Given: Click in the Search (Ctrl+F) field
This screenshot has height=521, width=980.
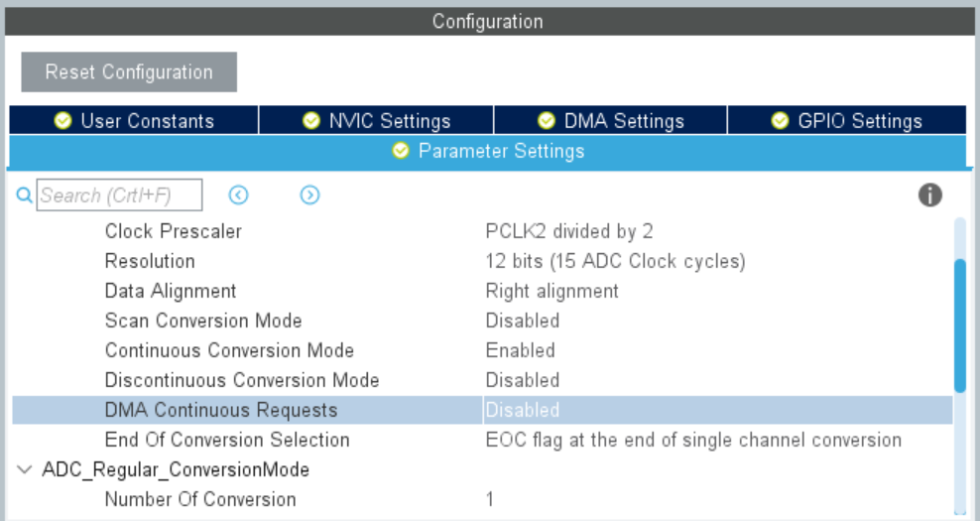Looking at the screenshot, I should [119, 195].
